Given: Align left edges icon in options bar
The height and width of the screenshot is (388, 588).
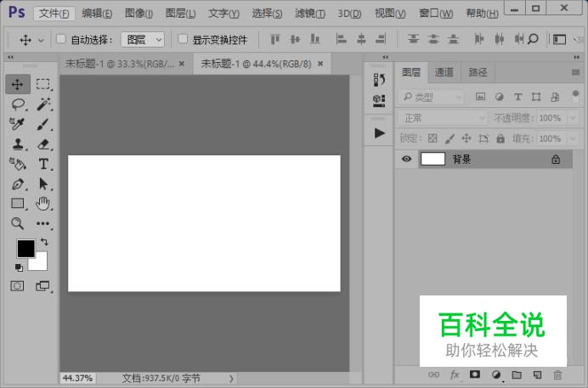Looking at the screenshot, I should point(342,39).
